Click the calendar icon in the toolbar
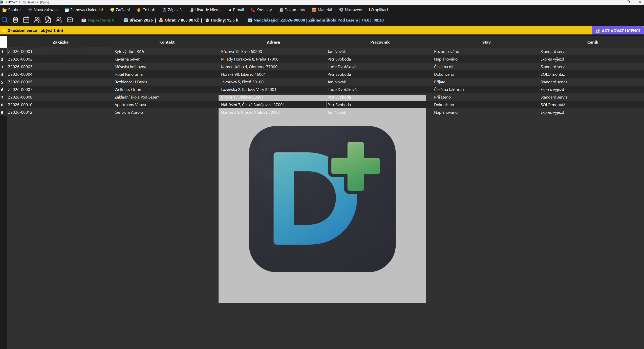Viewport: 644px width, 349px height. point(26,20)
